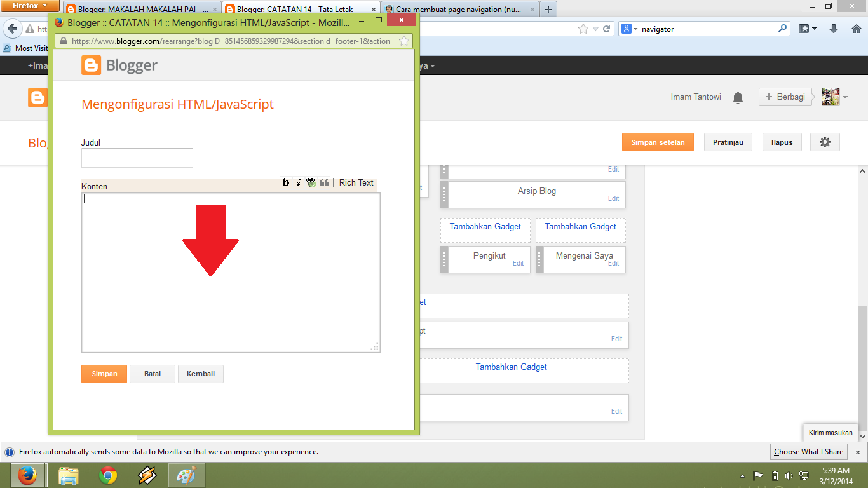Insert a link using the Konten toolbar icon

coord(311,182)
